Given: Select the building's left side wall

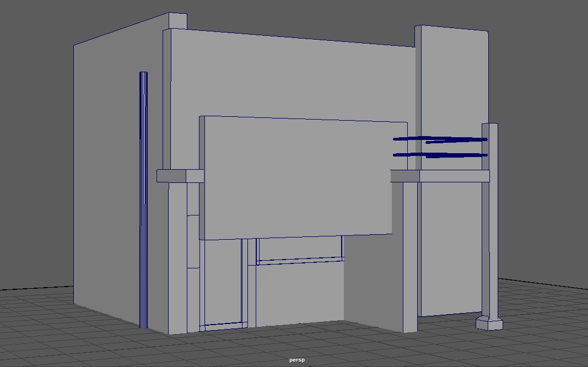Looking at the screenshot, I should tap(109, 180).
